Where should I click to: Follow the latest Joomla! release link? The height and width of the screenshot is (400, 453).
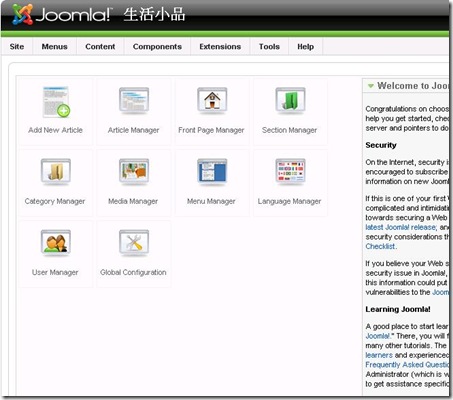401,227
